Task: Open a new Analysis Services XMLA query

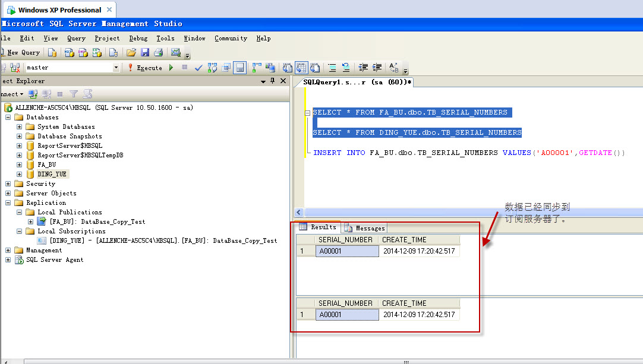Action: [97, 52]
